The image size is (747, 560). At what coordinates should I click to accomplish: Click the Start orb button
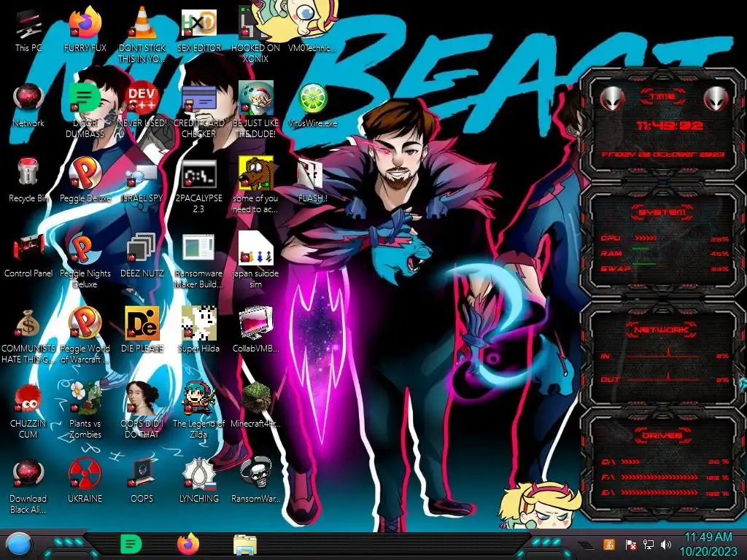pyautogui.click(x=19, y=544)
